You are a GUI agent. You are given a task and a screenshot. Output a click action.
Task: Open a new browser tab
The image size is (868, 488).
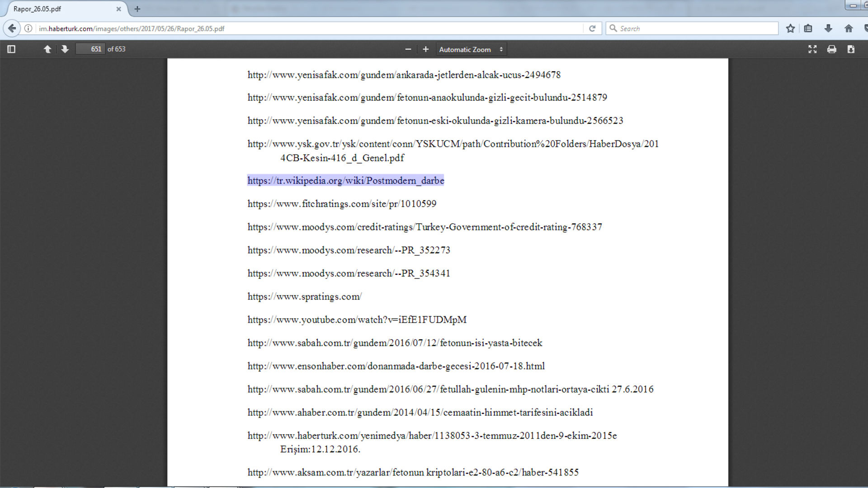pos(137,9)
